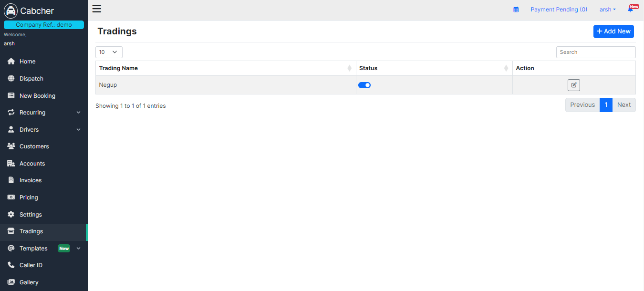644x291 pixels.
Task: Click the Dispatch globe icon
Action: pyautogui.click(x=11, y=79)
